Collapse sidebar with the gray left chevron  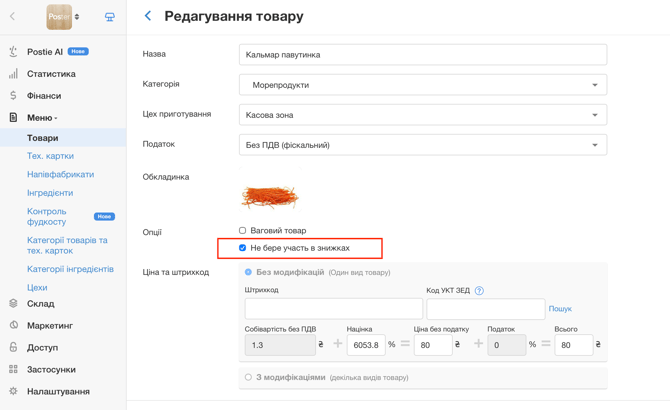12,16
